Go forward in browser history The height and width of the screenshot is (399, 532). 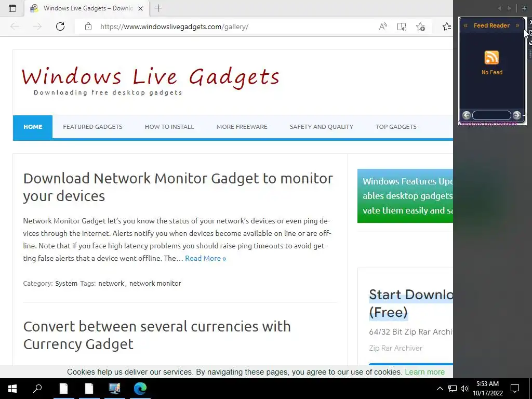coord(37,26)
